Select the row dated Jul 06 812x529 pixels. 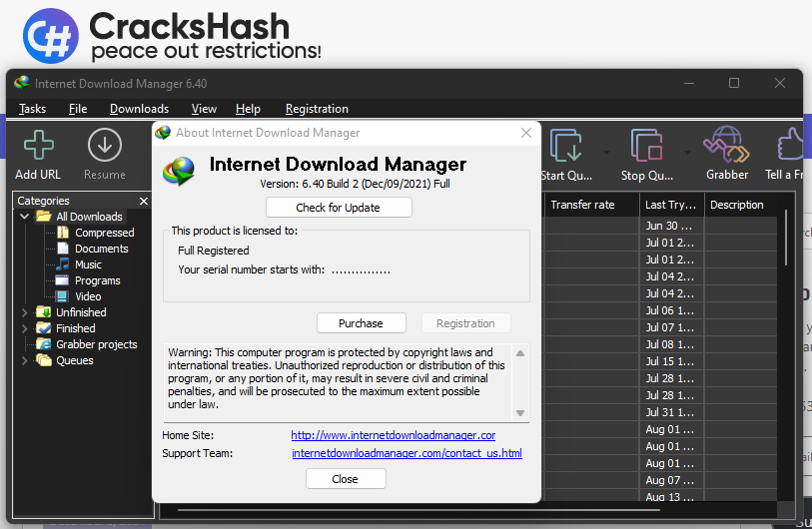click(x=660, y=310)
